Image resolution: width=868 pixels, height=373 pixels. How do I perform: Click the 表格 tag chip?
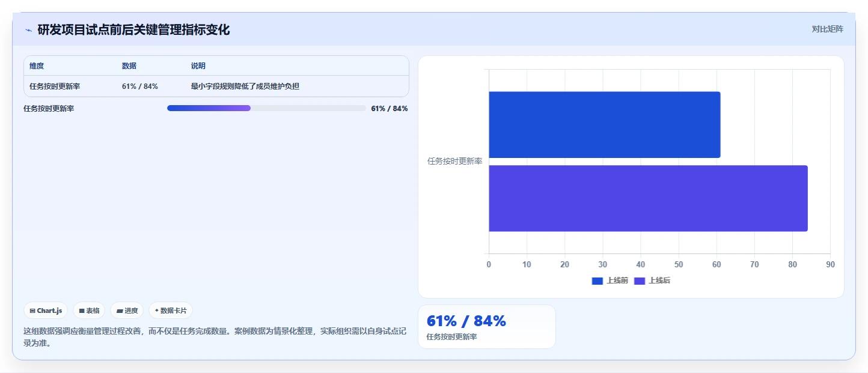pos(89,311)
